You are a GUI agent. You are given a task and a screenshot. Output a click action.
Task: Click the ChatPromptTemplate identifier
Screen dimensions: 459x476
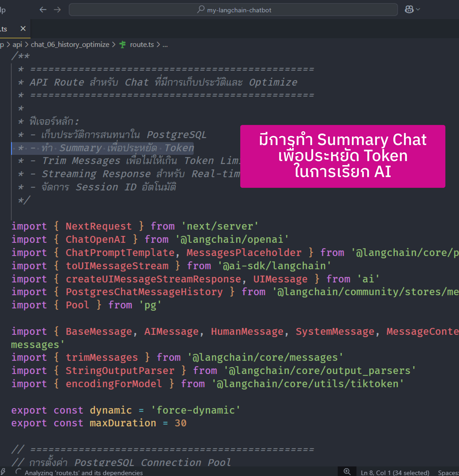pos(120,253)
